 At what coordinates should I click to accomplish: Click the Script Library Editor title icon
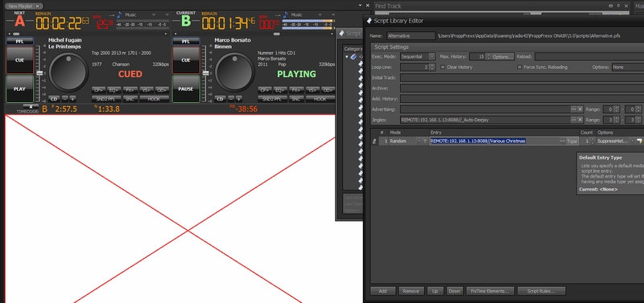369,21
